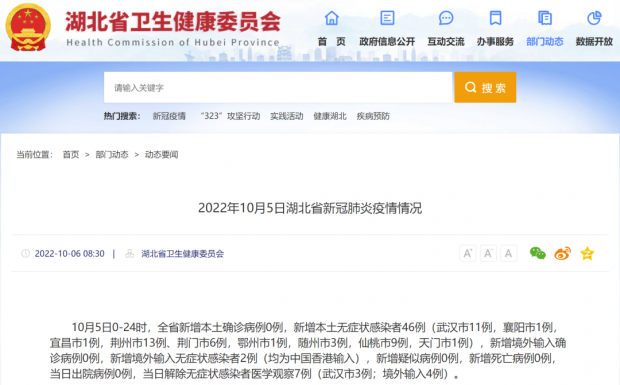Go to 首页 in breadcrumb
The image size is (620, 385).
tap(71, 155)
